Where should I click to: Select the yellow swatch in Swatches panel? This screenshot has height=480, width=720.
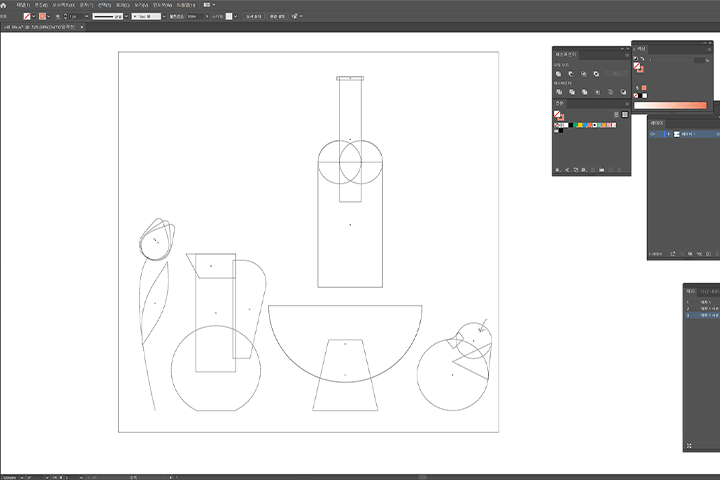click(x=580, y=125)
